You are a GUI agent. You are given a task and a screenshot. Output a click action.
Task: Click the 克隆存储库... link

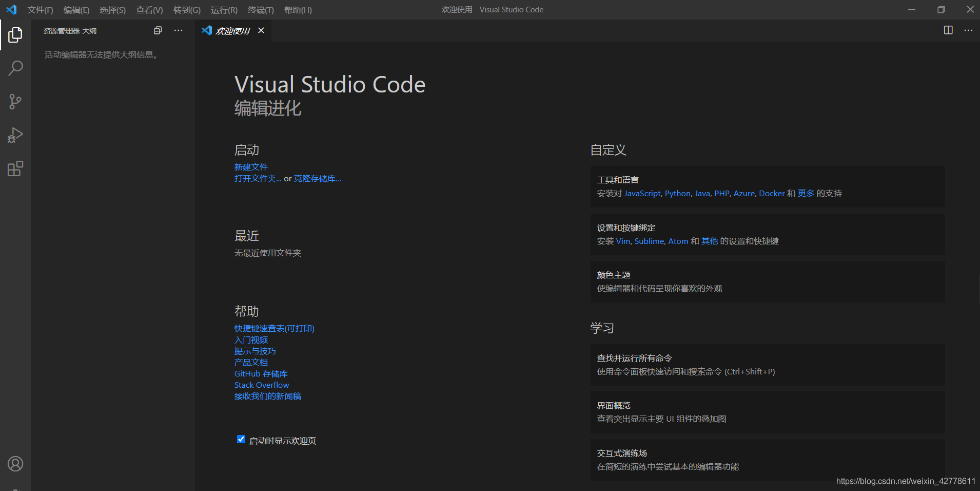318,178
